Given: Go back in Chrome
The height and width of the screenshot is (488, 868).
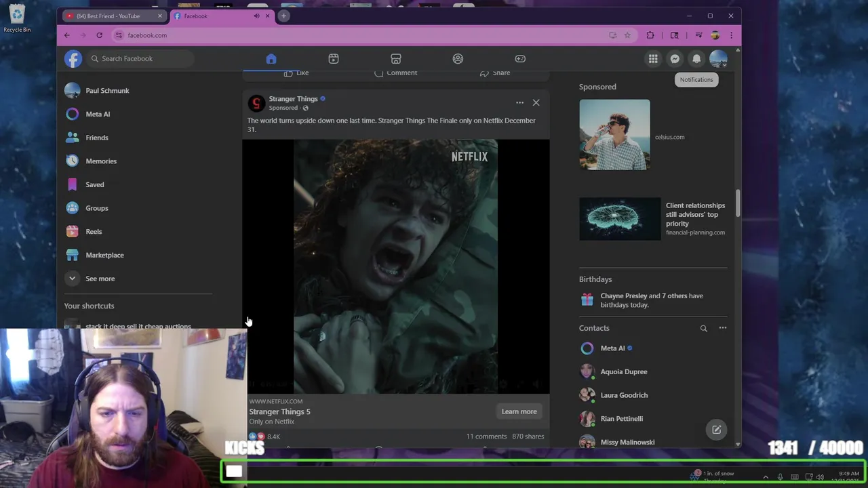Looking at the screenshot, I should [x=66, y=35].
